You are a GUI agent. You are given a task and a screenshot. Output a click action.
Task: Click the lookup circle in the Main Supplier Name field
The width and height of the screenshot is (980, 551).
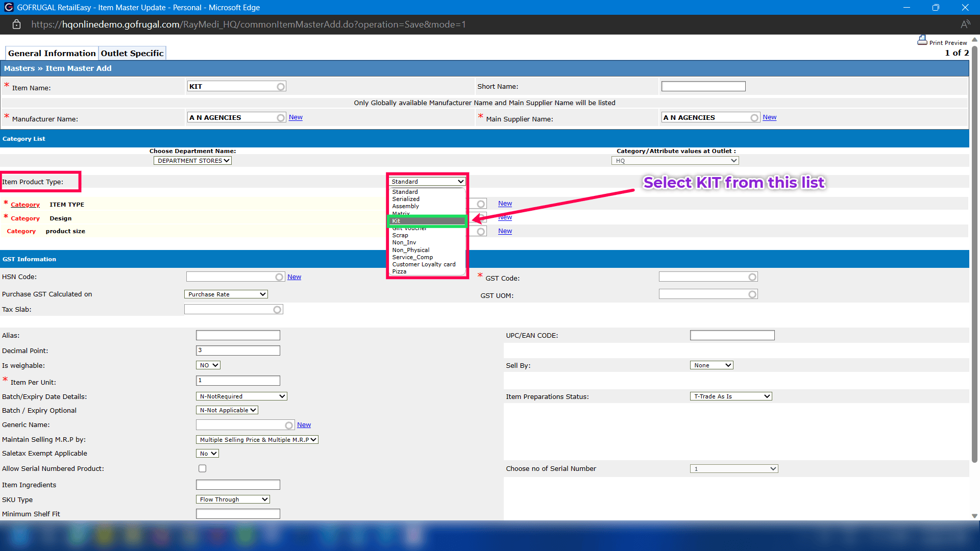pos(754,118)
